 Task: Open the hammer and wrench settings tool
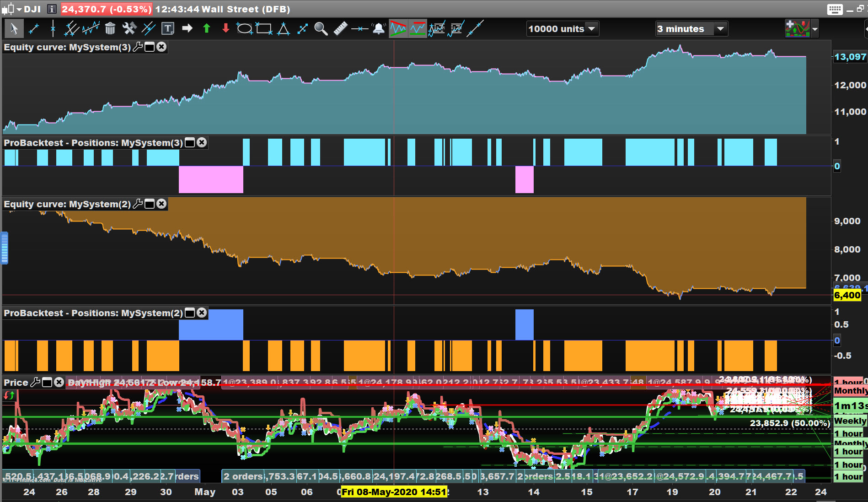pyautogui.click(x=129, y=28)
